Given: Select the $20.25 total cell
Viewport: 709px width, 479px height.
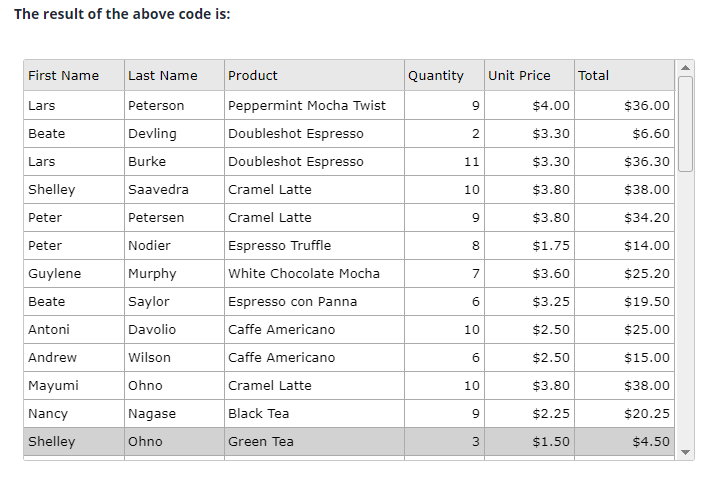Looking at the screenshot, I should click(646, 414).
